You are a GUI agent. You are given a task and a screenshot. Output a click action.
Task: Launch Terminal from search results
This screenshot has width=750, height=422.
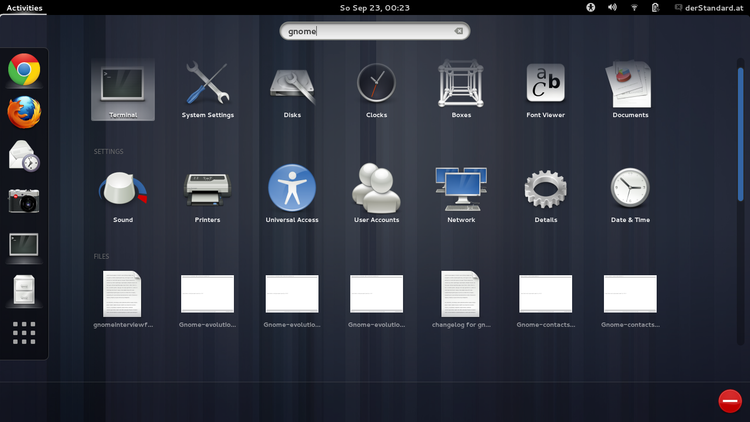tap(123, 89)
